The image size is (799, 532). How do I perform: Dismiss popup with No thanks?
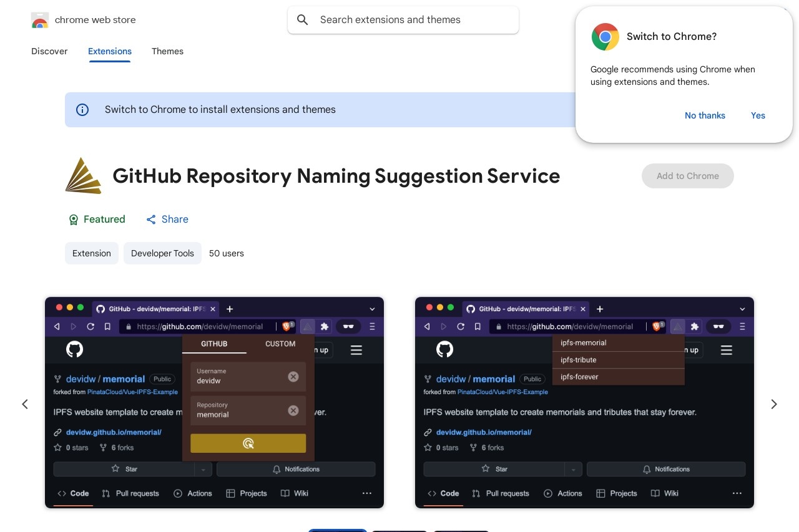point(705,115)
